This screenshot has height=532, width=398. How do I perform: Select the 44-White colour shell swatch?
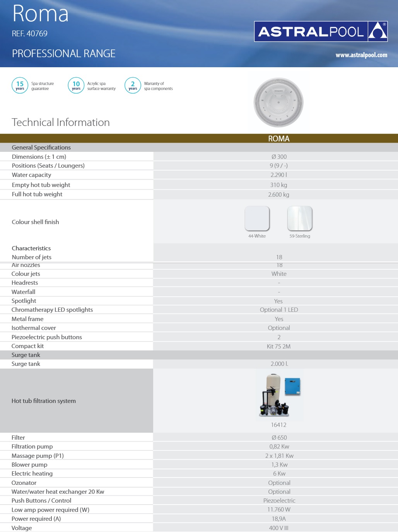257,218
